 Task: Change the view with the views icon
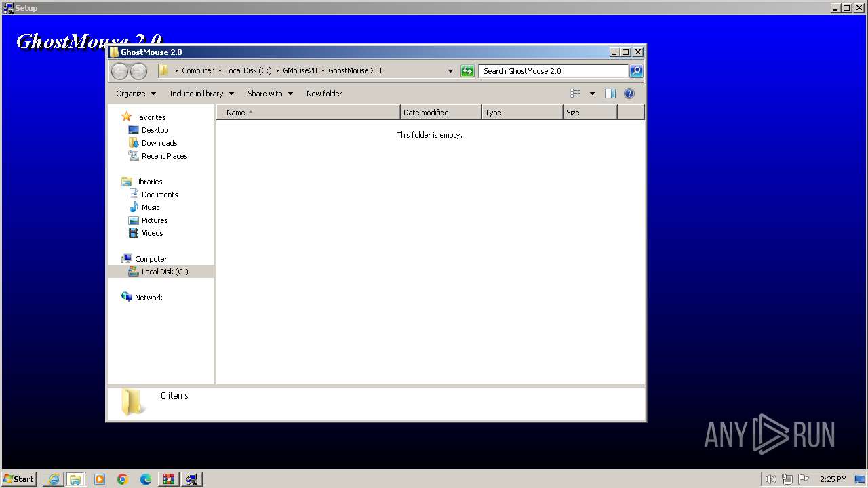click(x=576, y=94)
